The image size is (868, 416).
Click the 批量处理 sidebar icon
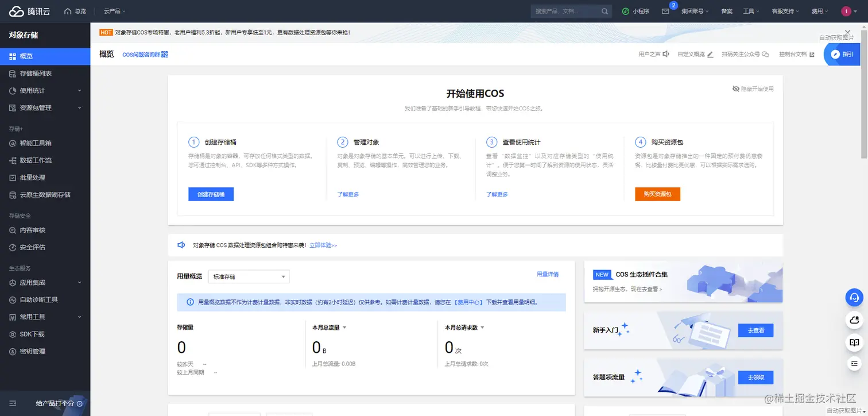13,178
